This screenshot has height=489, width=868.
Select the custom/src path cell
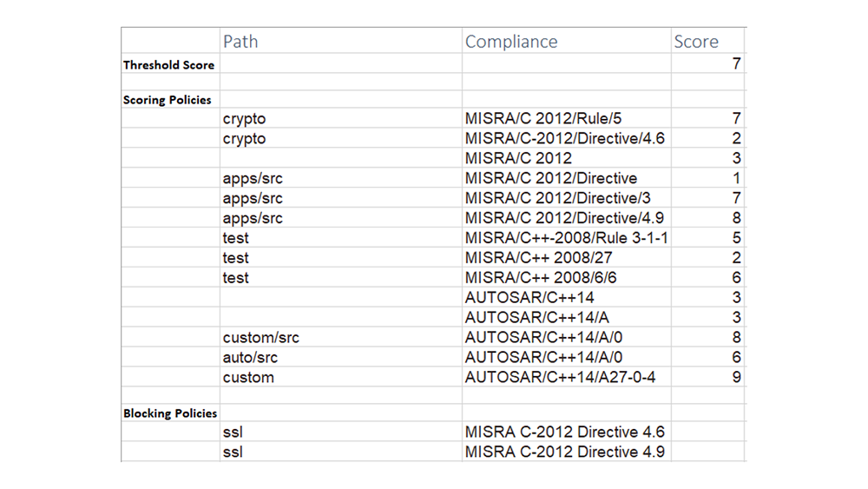point(340,338)
